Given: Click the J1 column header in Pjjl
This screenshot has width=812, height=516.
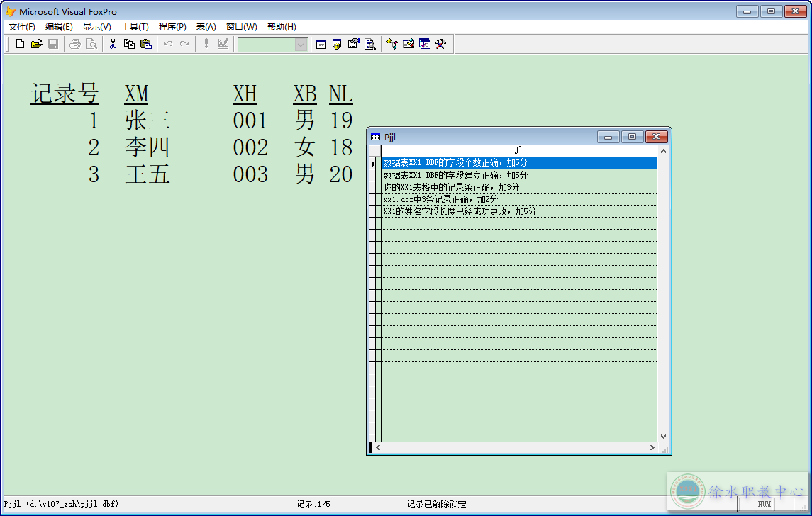Looking at the screenshot, I should tap(519, 150).
